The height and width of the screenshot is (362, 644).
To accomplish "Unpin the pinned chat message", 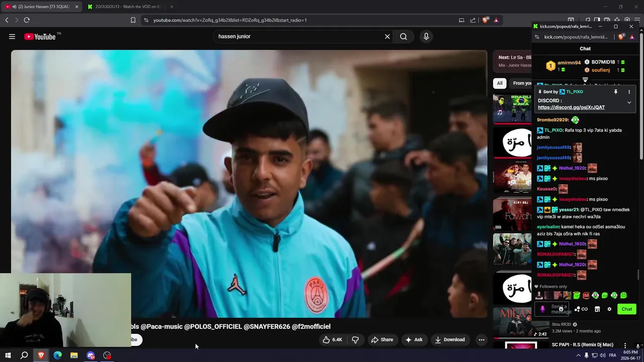I will click(615, 92).
